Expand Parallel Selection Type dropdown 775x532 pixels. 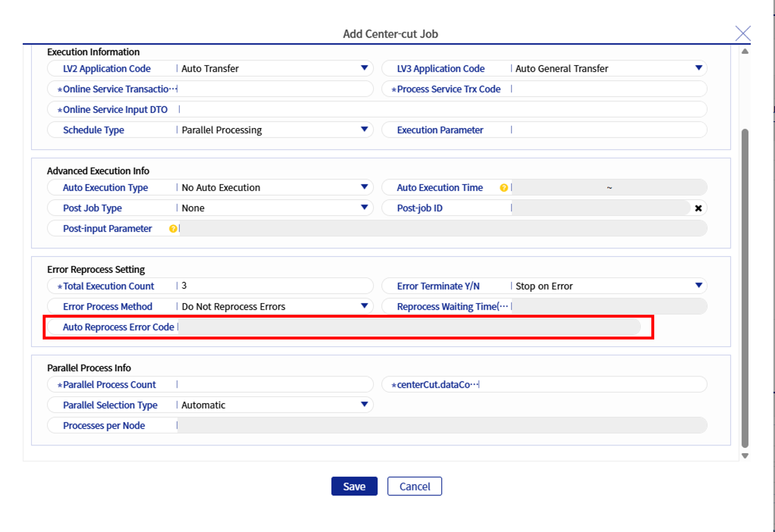[x=364, y=404]
